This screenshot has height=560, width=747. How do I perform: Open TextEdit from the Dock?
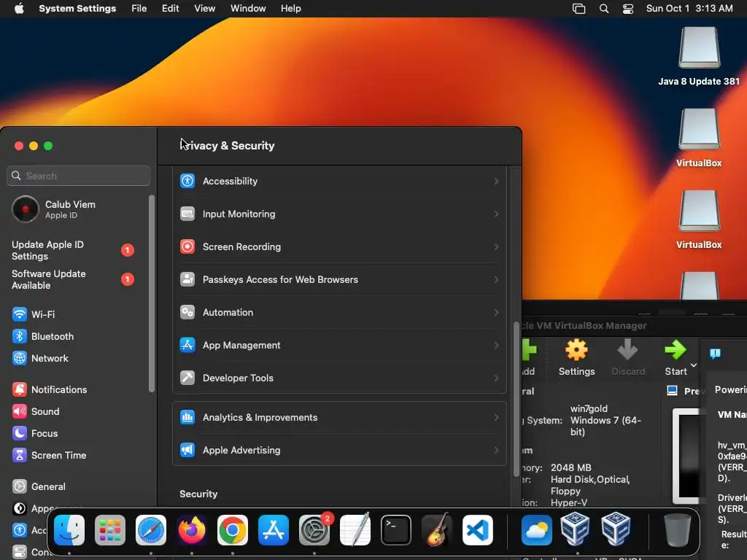355,530
